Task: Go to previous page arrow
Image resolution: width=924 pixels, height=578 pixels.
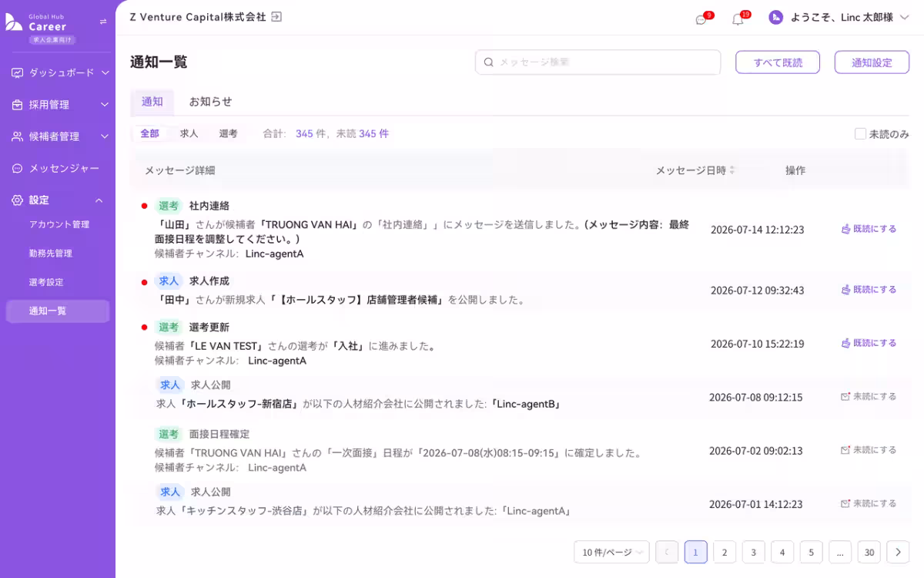Action: click(667, 552)
